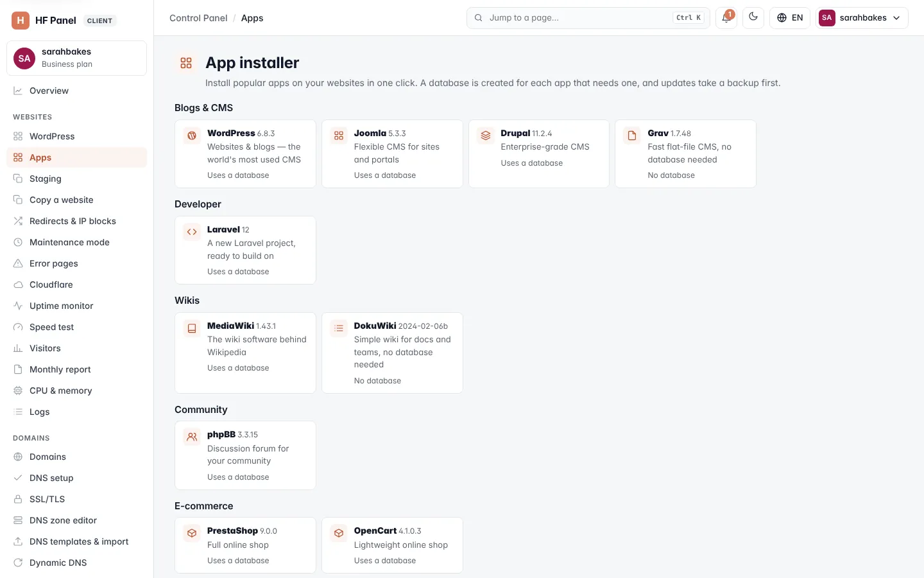Click the PrestaShop 9.0.0 title
Viewport: 924px width, 578px height.
pos(242,530)
